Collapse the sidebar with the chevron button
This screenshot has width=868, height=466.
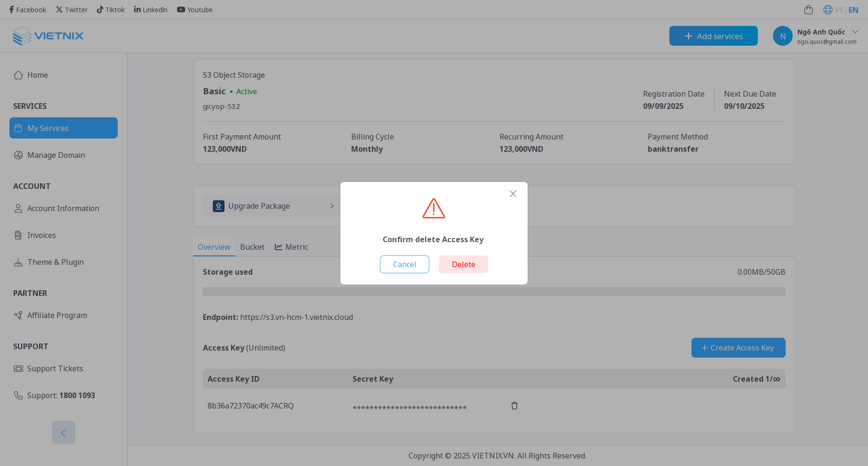(x=63, y=432)
